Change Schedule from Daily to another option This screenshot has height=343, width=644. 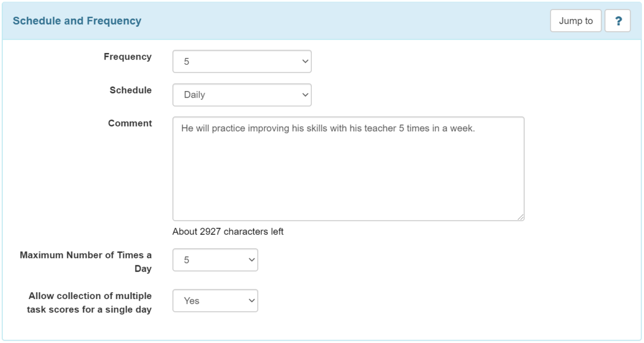pos(241,95)
